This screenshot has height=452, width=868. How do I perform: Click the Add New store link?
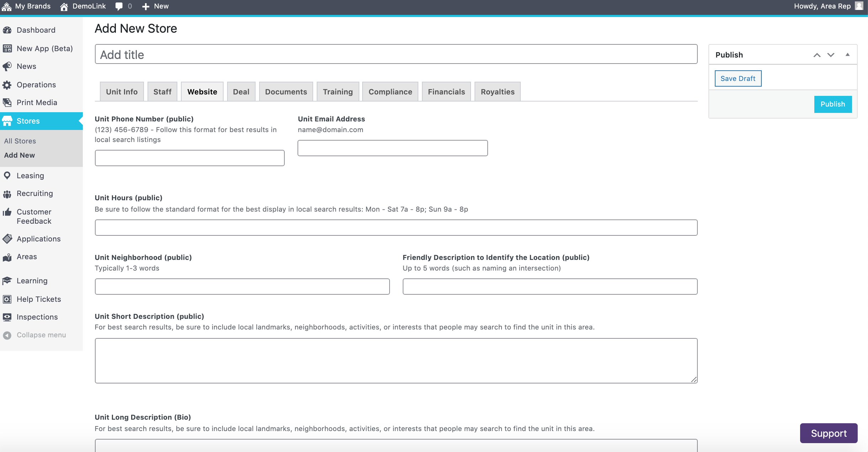pyautogui.click(x=20, y=155)
